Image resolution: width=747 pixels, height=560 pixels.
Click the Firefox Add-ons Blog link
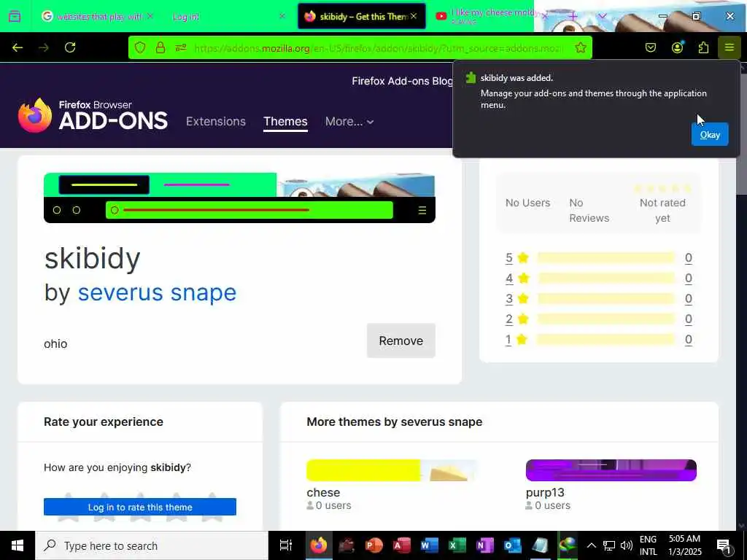click(402, 81)
